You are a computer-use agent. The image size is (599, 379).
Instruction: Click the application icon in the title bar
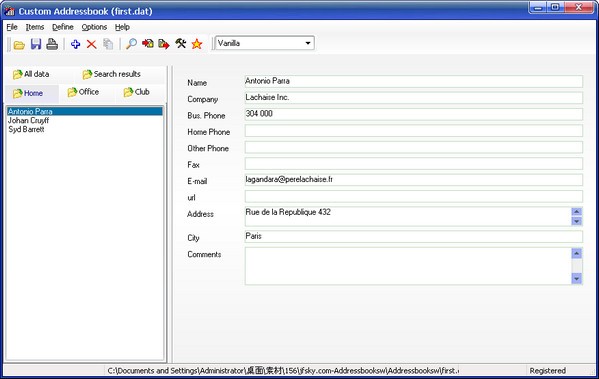tap(9, 11)
